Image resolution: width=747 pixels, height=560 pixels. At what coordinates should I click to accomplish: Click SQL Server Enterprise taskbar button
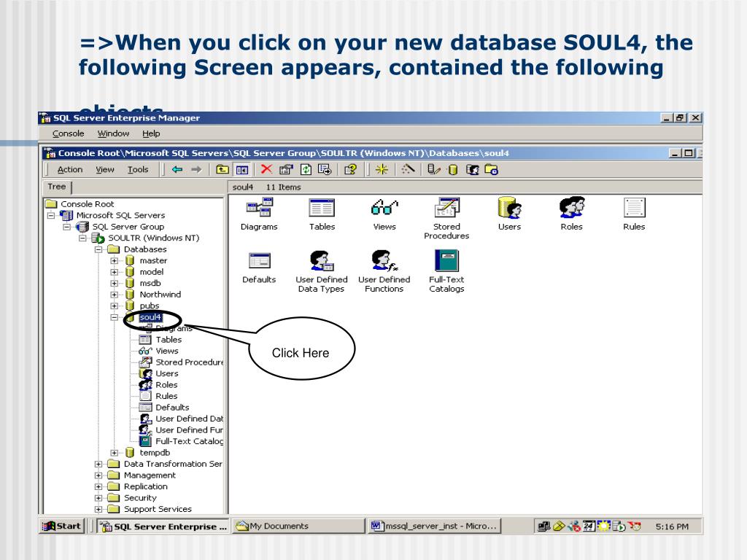point(163,526)
